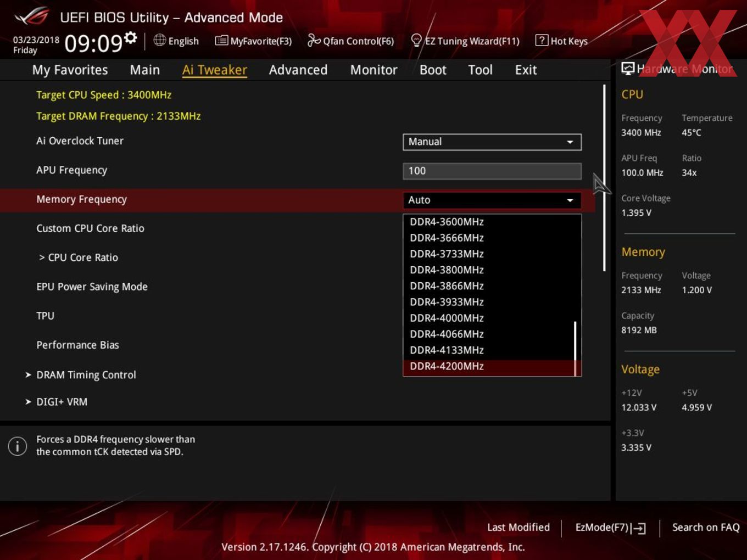Open the My Favorites tab
Viewport: 747px width, 560px height.
click(x=70, y=70)
